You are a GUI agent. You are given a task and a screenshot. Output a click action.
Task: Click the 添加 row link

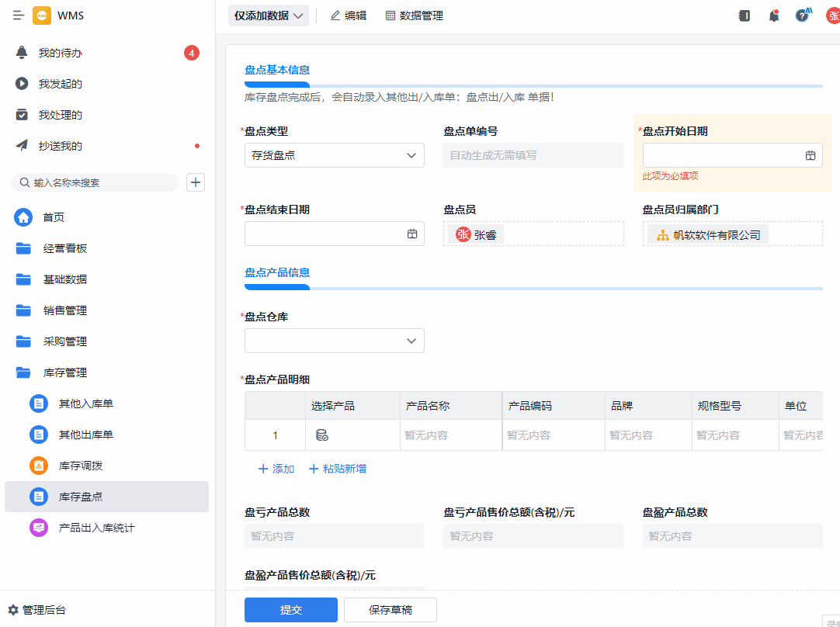tap(276, 469)
